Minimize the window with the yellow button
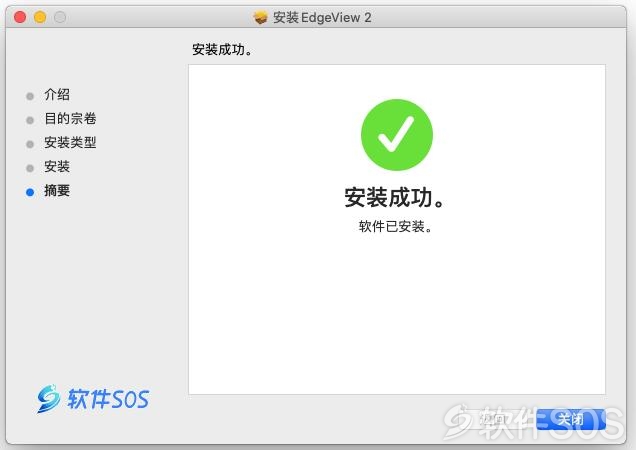Viewport: 636px width, 450px height. click(40, 17)
